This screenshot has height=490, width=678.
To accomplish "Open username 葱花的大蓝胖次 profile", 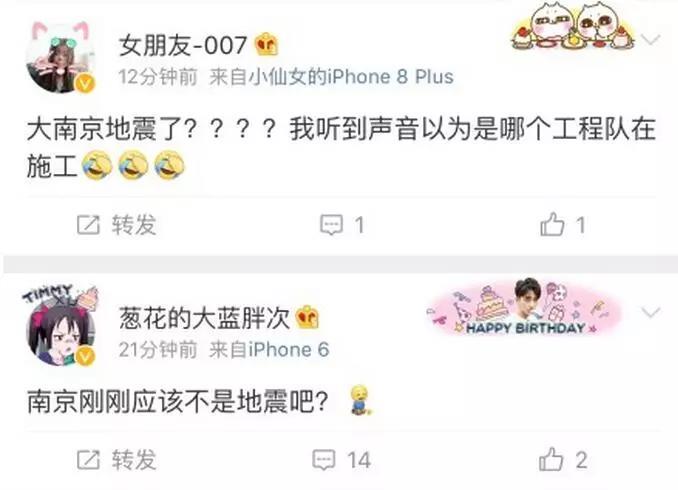I will pos(204,317).
